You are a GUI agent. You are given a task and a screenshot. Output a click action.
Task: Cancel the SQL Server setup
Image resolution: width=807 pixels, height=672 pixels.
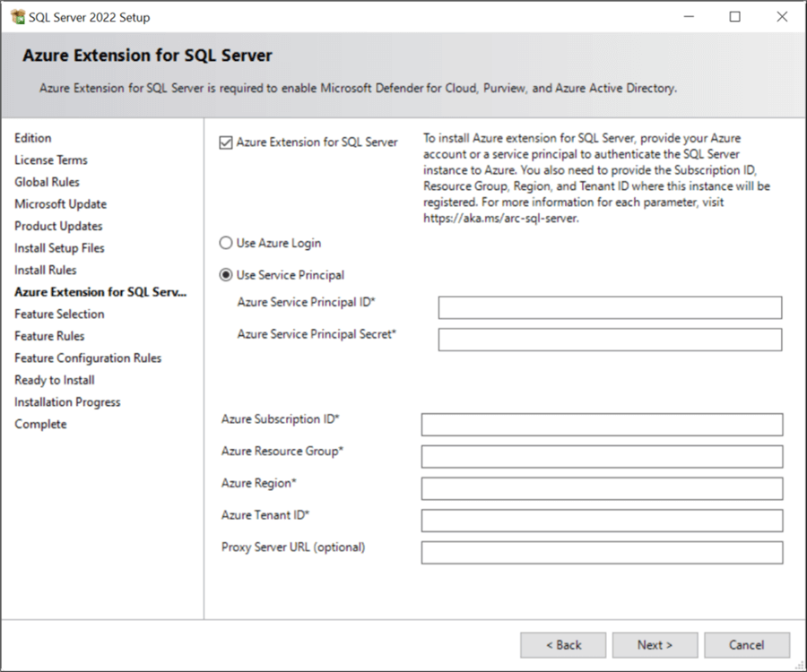[x=747, y=645]
